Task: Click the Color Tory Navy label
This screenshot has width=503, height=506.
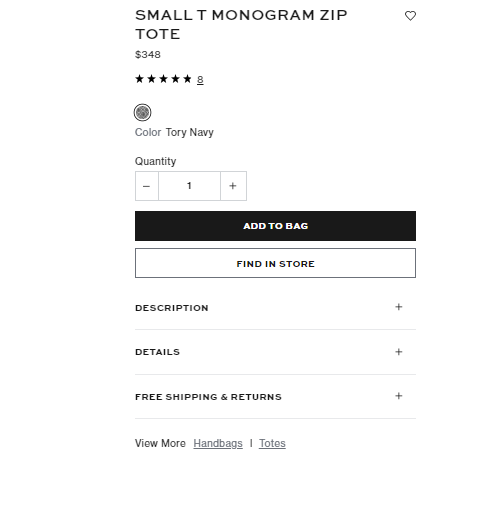Action: [174, 132]
